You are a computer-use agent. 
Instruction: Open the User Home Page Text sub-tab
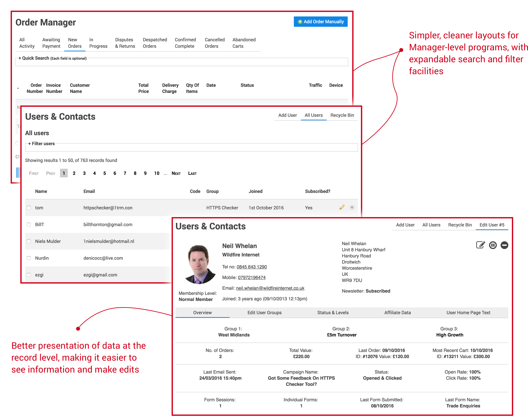coord(468,312)
